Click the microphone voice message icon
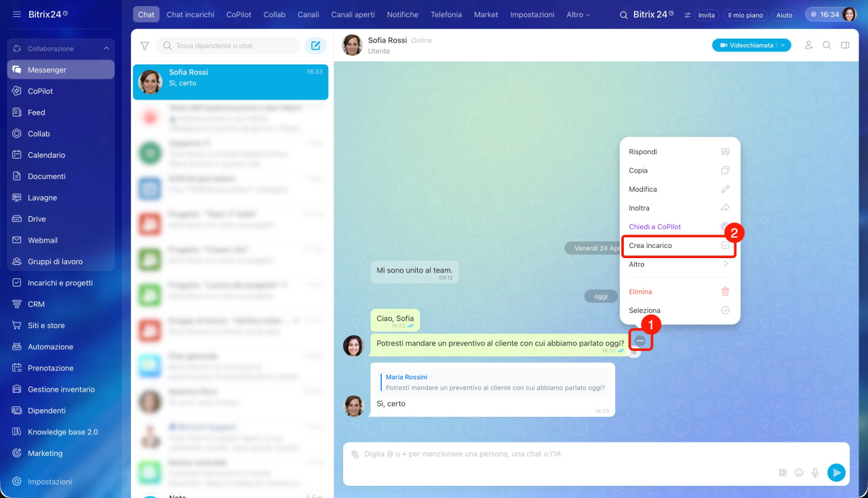This screenshot has height=498, width=868. [815, 472]
